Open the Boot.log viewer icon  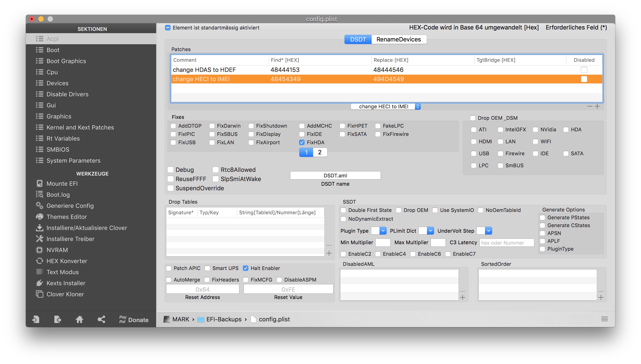(x=39, y=194)
